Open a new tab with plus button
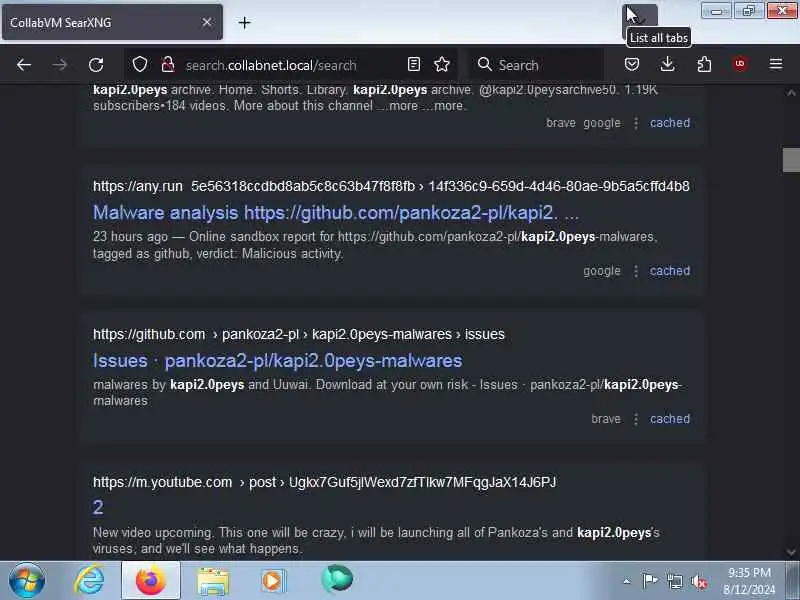The height and width of the screenshot is (600, 800). pyautogui.click(x=244, y=22)
